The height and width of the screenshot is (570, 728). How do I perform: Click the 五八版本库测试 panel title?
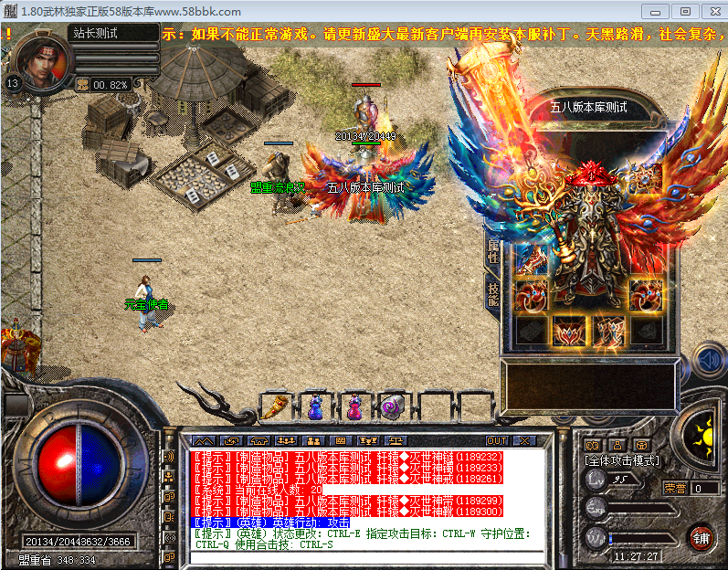(x=588, y=108)
